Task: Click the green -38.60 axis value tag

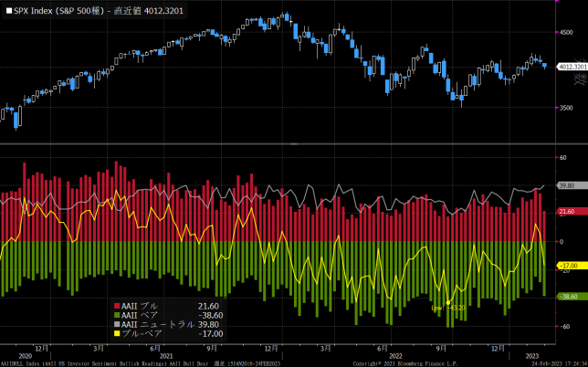Action: coord(572,297)
